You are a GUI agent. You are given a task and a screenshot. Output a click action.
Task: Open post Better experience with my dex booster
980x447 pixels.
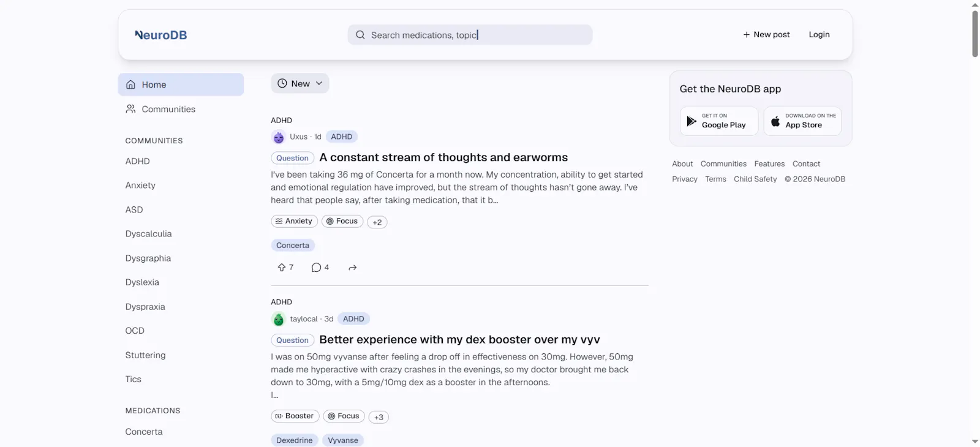pyautogui.click(x=459, y=339)
